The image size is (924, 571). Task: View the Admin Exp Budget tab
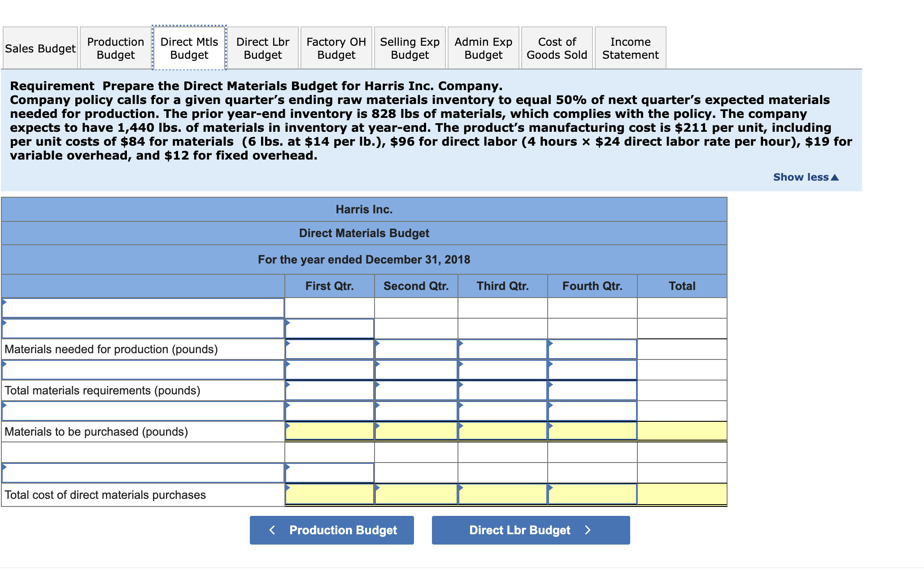483,48
